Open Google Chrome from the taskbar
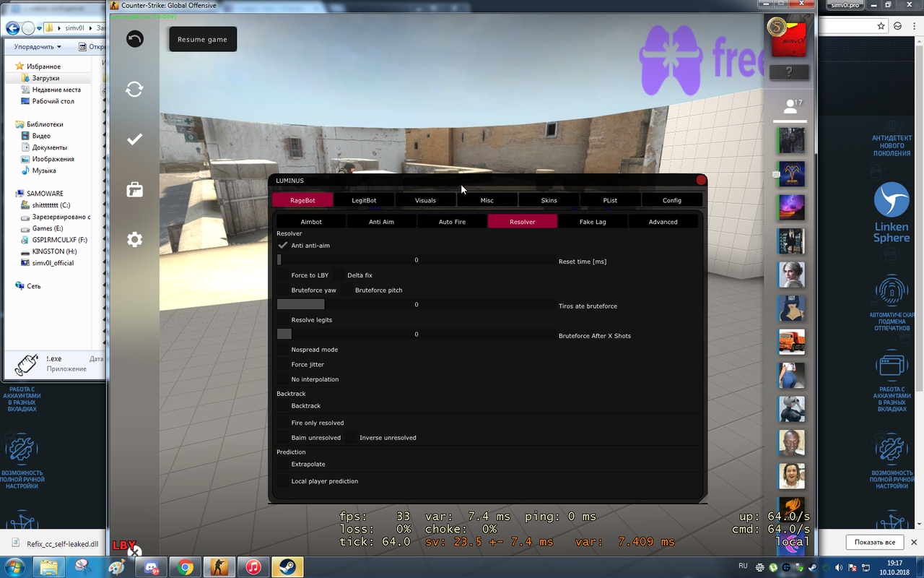Image resolution: width=924 pixels, height=578 pixels. click(186, 567)
